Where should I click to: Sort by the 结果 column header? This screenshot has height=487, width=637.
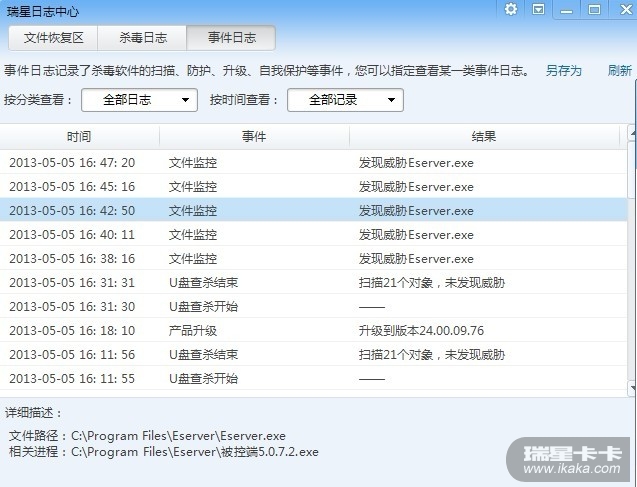pos(484,136)
